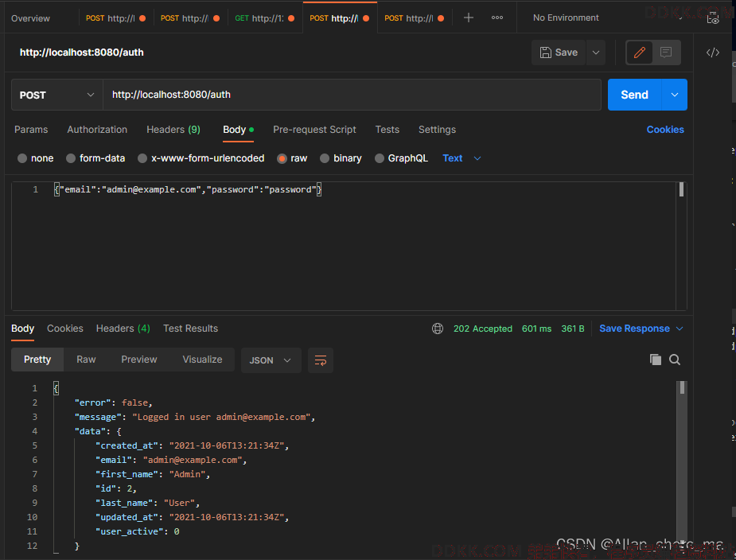
Task: Click the new tab plus icon
Action: tap(468, 17)
